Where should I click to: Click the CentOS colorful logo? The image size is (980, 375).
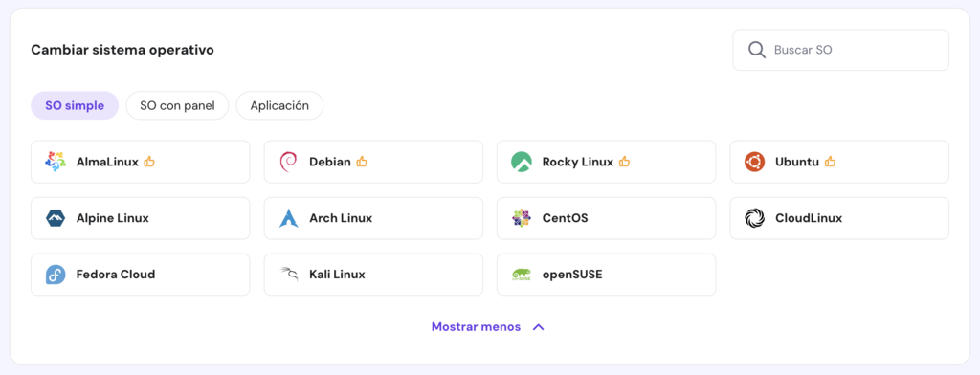(x=522, y=218)
